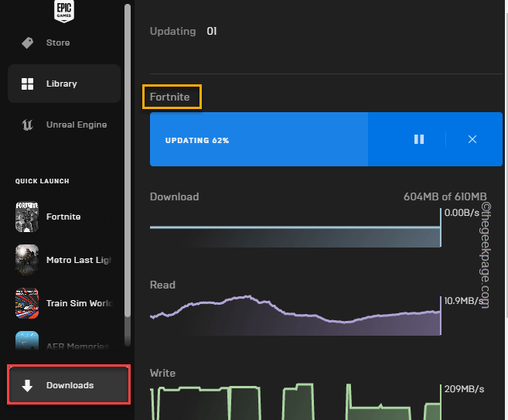Click the Unreal Engine logo icon
The width and height of the screenshot is (508, 420).
28,125
